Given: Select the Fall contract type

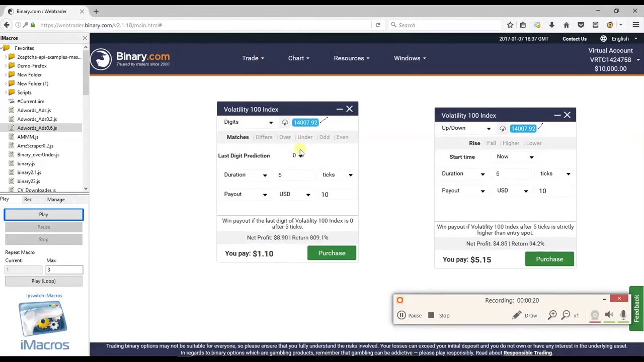Looking at the screenshot, I should point(491,143).
